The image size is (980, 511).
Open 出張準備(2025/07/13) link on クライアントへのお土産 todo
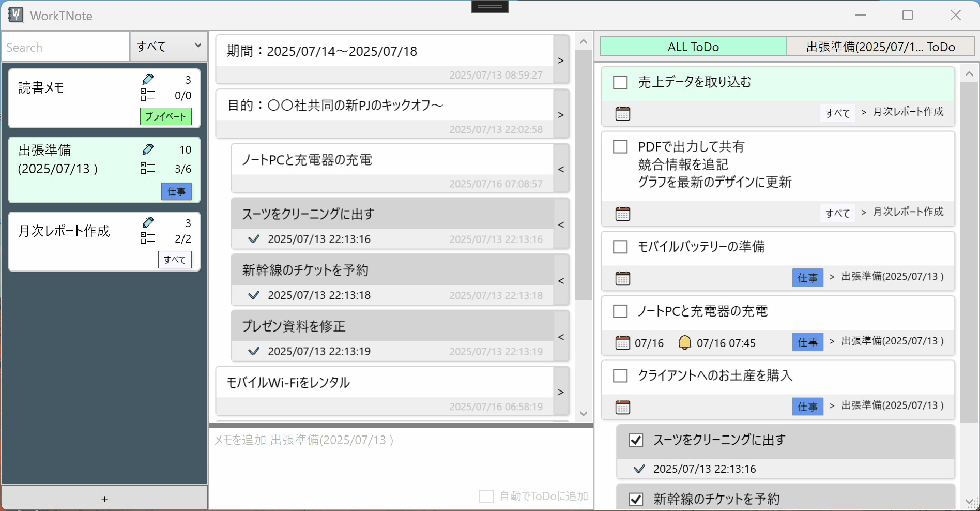pyautogui.click(x=893, y=405)
